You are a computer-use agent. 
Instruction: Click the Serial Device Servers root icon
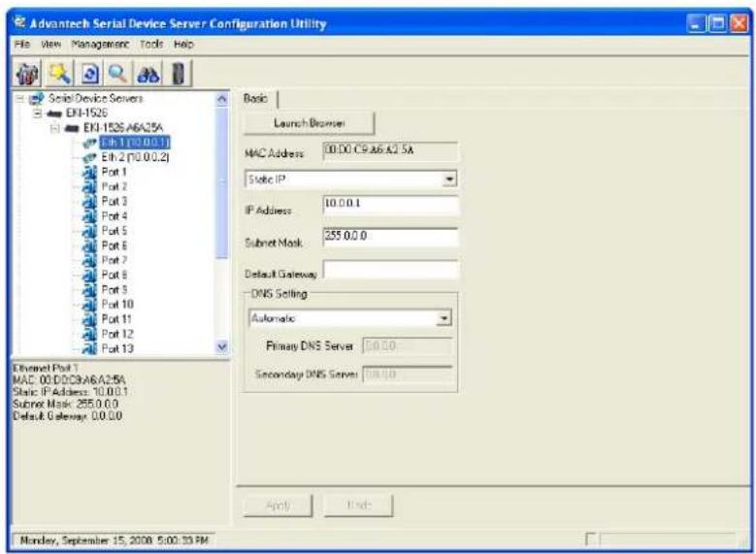coord(37,98)
